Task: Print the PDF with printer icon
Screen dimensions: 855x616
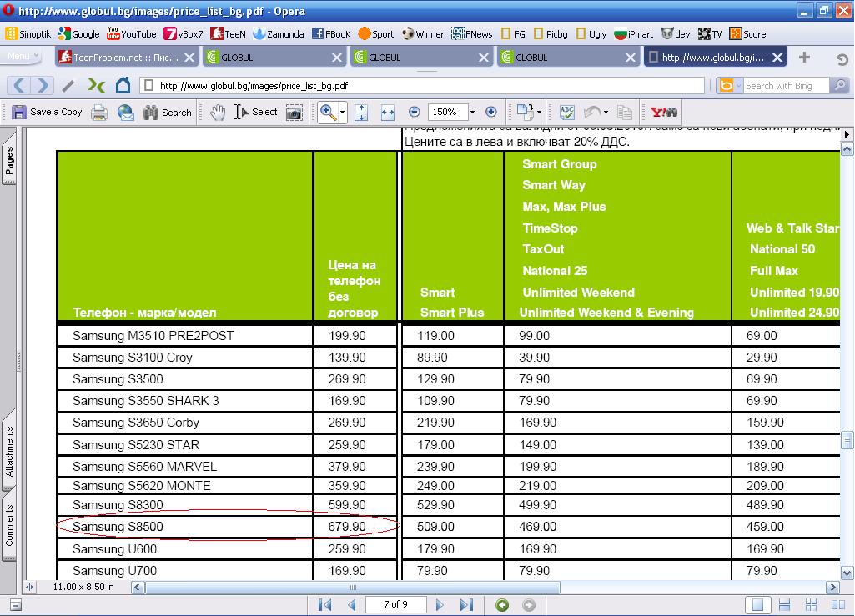Action: point(99,113)
